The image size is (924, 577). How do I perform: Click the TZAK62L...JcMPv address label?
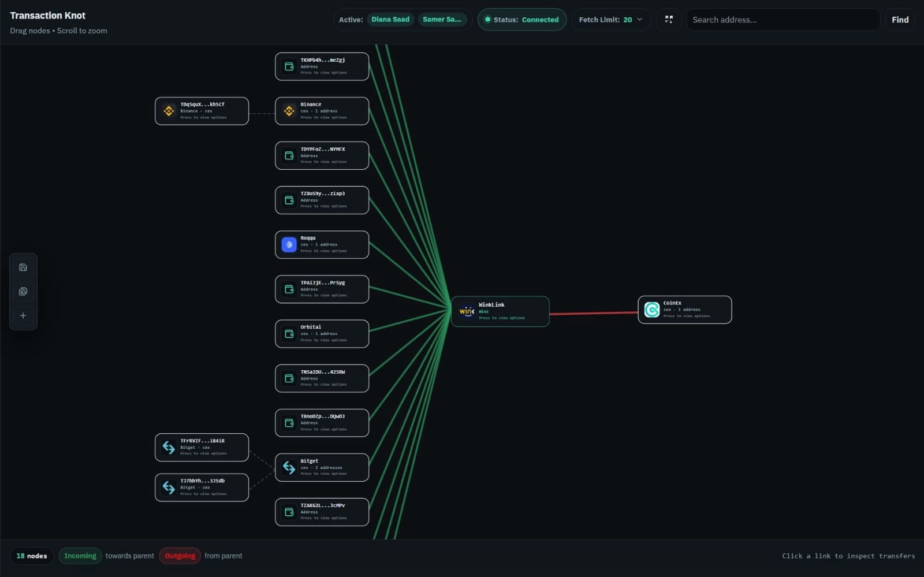pos(322,505)
